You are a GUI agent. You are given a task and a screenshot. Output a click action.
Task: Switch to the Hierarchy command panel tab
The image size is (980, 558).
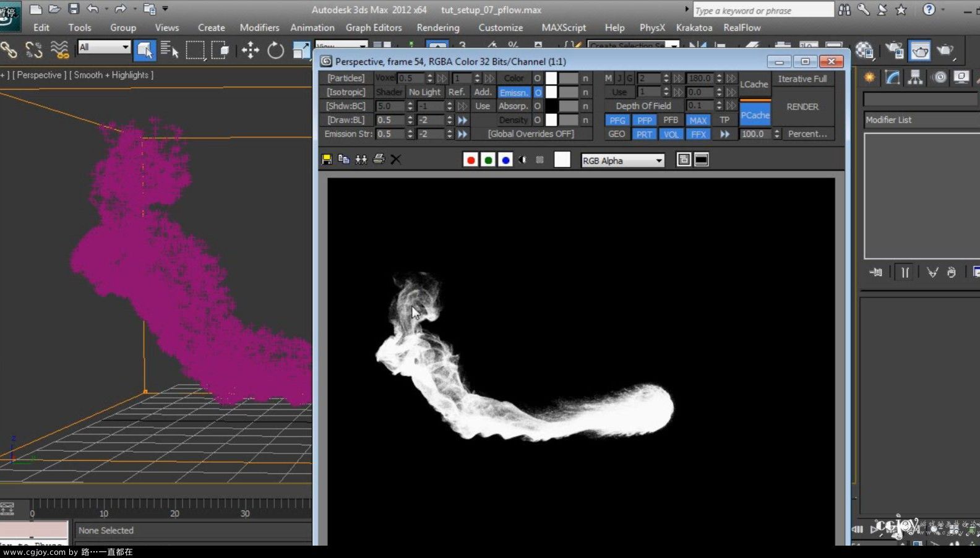[x=916, y=77]
